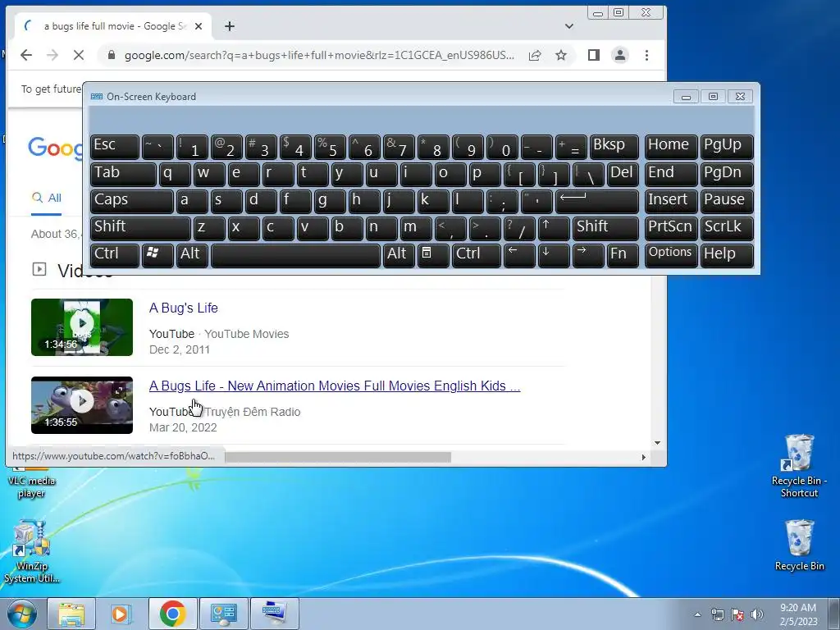
Task: Open Chrome tab search chevron
Action: (x=569, y=26)
